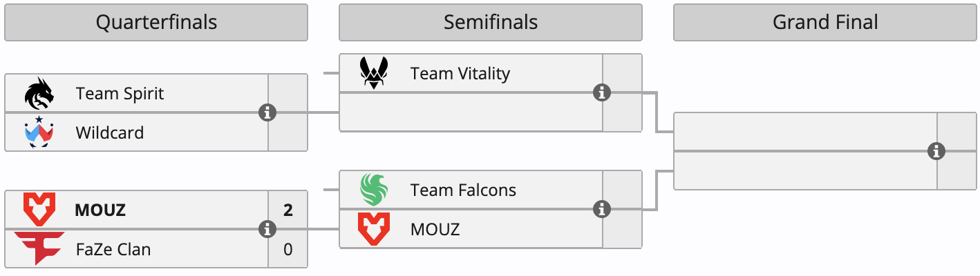The height and width of the screenshot is (276, 980).
Task: Click the FaZe Clan red logo
Action: (39, 248)
